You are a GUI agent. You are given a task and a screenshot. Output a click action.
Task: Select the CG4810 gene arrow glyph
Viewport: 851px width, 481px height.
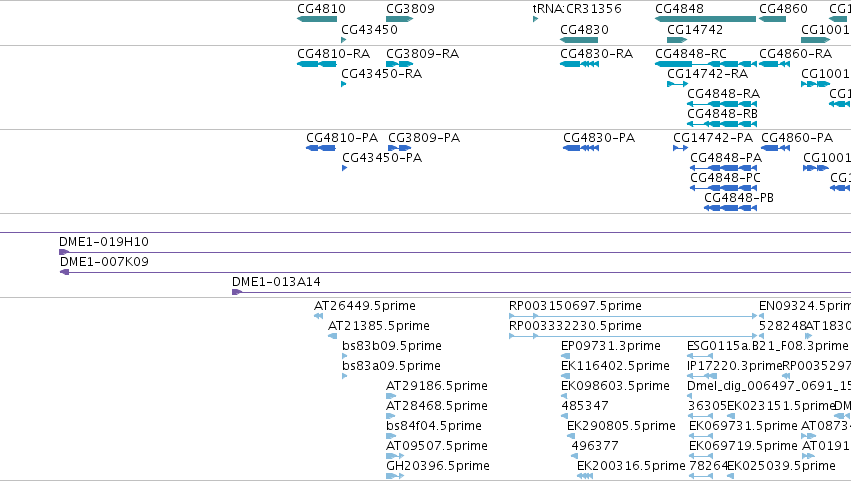pyautogui.click(x=317, y=19)
